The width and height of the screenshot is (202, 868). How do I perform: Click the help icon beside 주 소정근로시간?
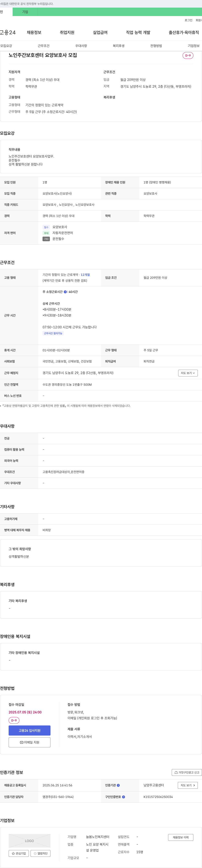[x=65, y=292]
